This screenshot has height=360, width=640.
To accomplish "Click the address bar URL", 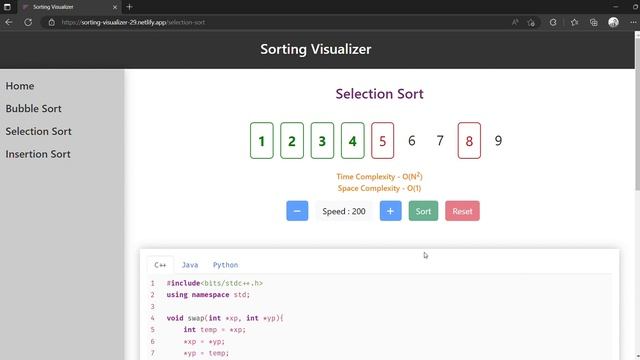I will (133, 22).
